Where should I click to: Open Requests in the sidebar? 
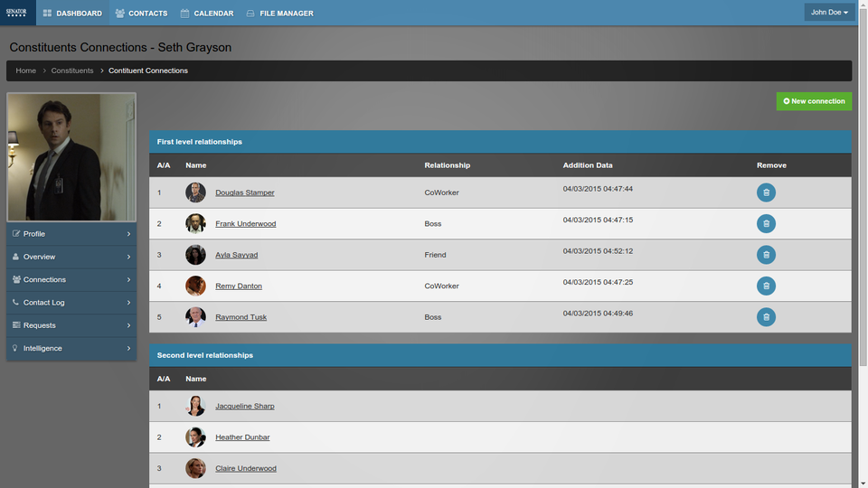tap(71, 325)
